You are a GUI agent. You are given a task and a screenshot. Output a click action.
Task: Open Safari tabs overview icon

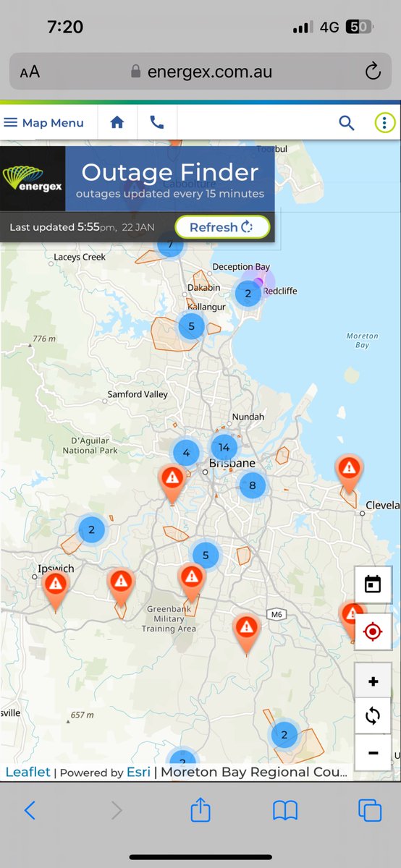[x=370, y=810]
